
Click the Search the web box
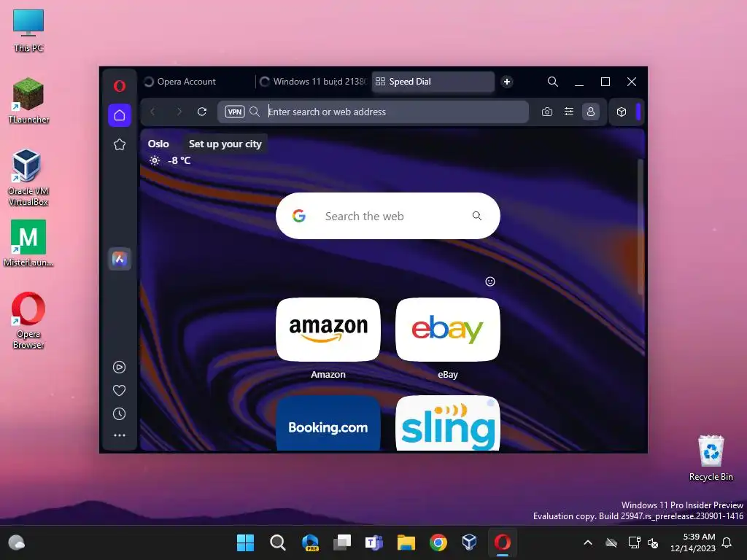click(388, 216)
